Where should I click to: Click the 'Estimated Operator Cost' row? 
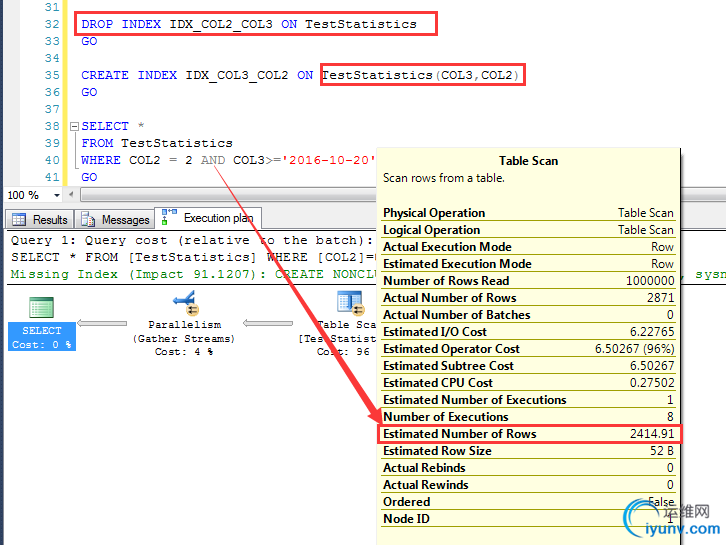click(x=528, y=349)
